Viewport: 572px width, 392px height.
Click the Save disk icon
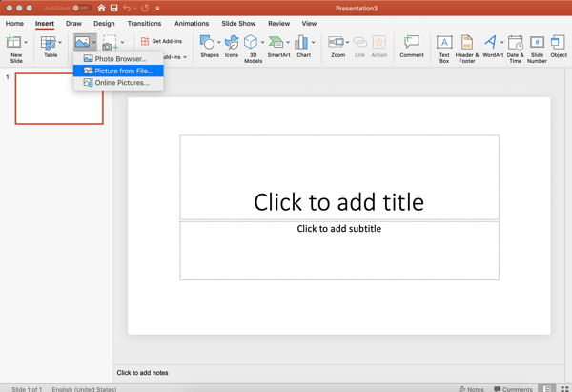click(114, 8)
